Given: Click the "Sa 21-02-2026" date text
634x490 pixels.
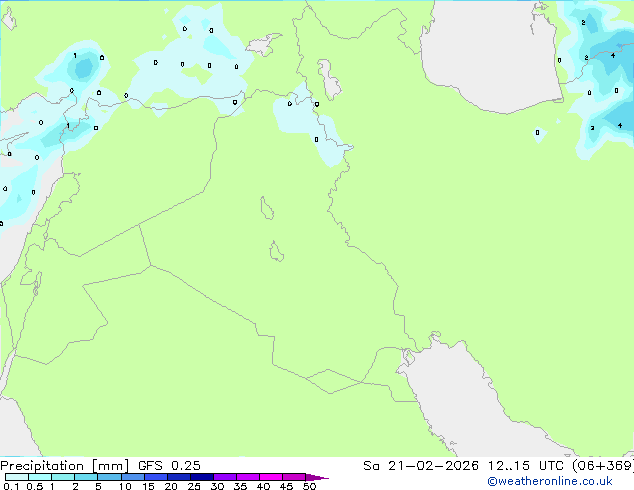Looking at the screenshot, I should point(421,466).
